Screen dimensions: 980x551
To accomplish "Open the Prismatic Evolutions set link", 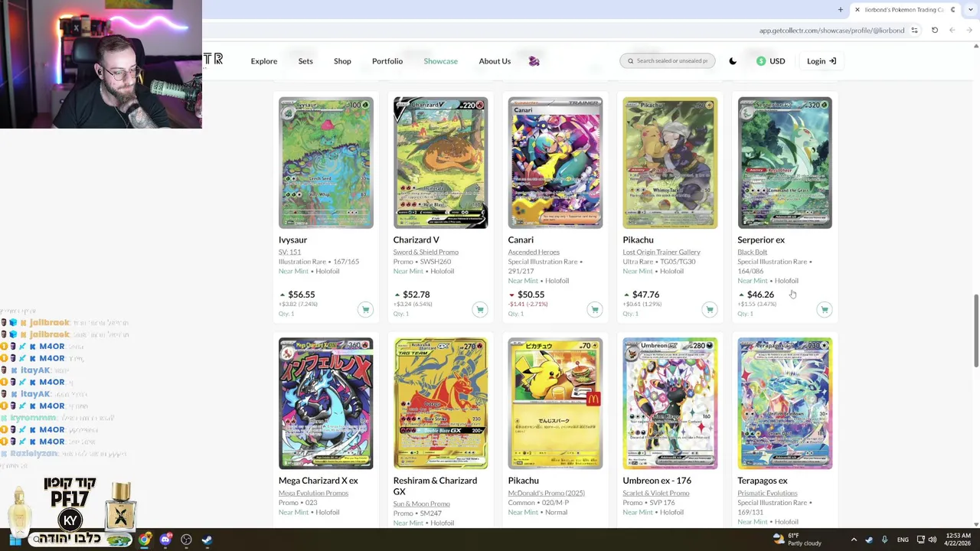I will pos(767,493).
